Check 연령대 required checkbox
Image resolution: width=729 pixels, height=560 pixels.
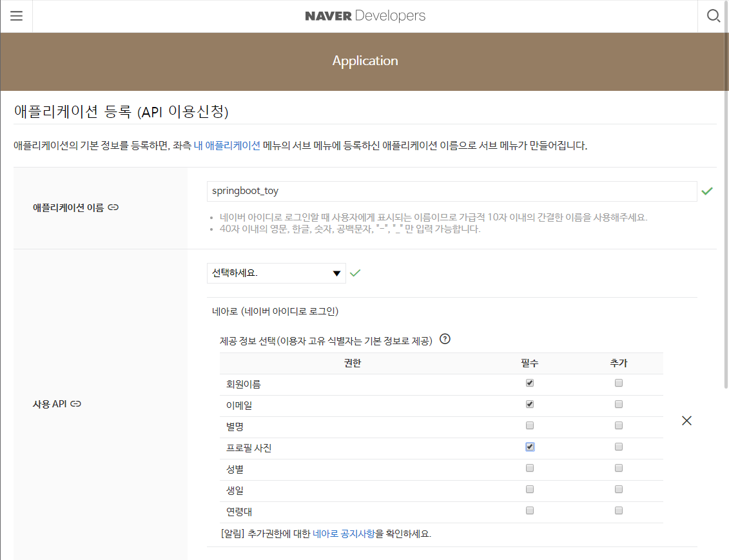point(530,510)
